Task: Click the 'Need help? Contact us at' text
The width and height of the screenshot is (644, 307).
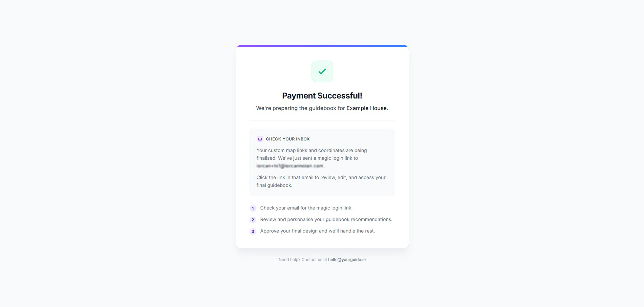Action: pos(303,260)
